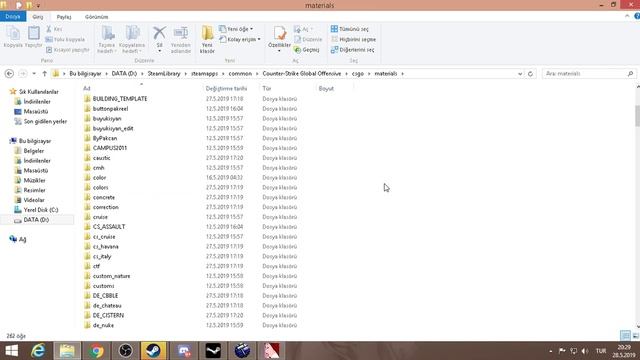The width and height of the screenshot is (640, 360).
Task: Select the CS_ASSAULT folder
Action: [x=109, y=227]
